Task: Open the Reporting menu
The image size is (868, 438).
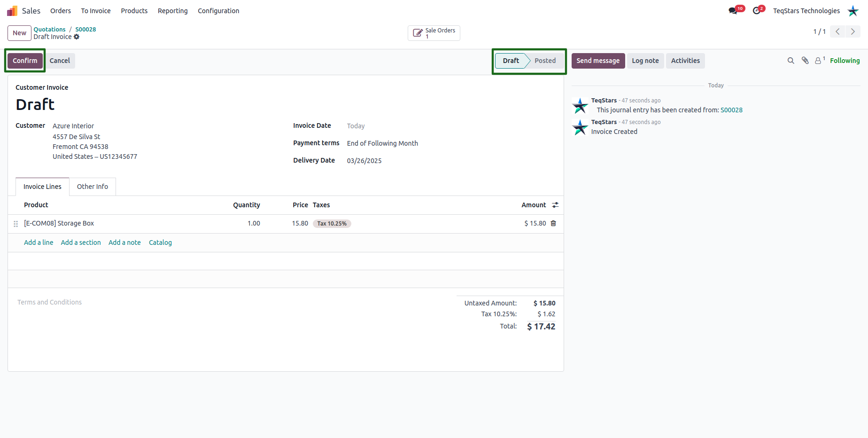Action: tap(173, 11)
